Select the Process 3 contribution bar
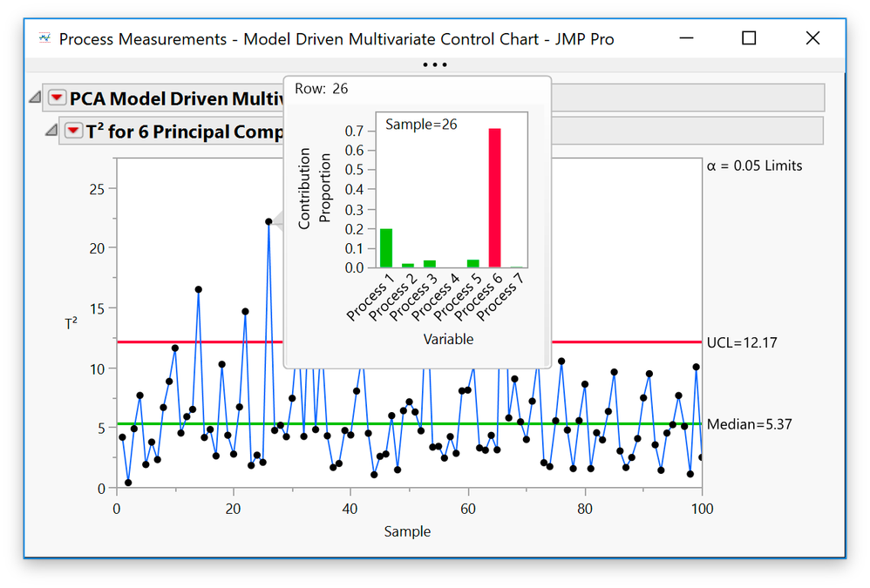This screenshot has width=870, height=588. (x=430, y=264)
